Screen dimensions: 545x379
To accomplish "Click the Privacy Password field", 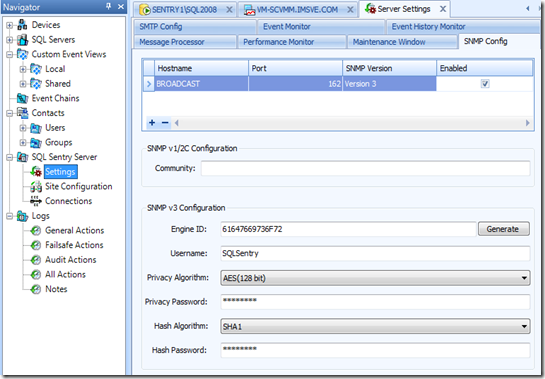I will (x=375, y=301).
